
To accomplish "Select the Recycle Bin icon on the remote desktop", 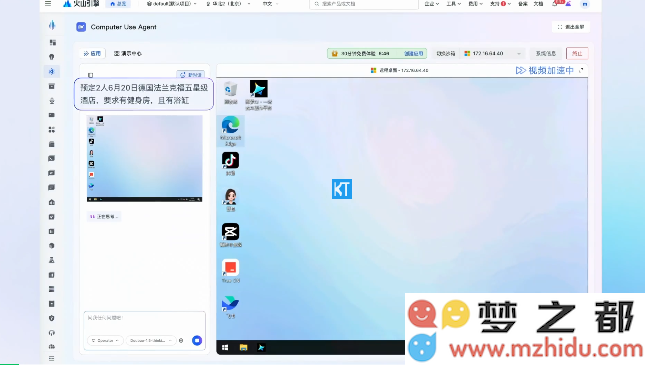I will pyautogui.click(x=230, y=93).
